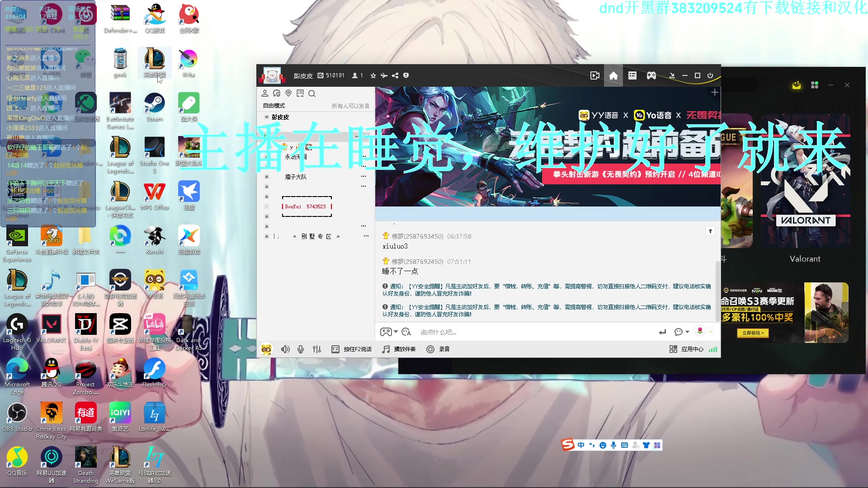Open Sogou IME emoji panel
The image size is (868, 488).
click(603, 445)
